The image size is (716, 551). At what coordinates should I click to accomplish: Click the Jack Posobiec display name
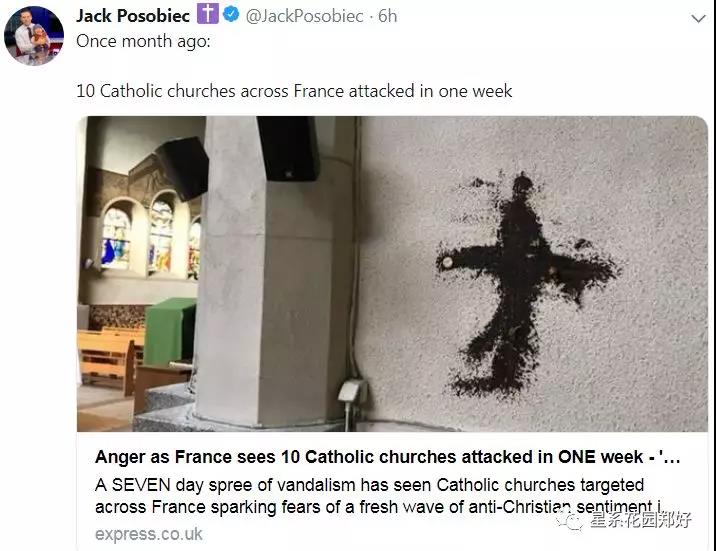pyautogui.click(x=133, y=16)
